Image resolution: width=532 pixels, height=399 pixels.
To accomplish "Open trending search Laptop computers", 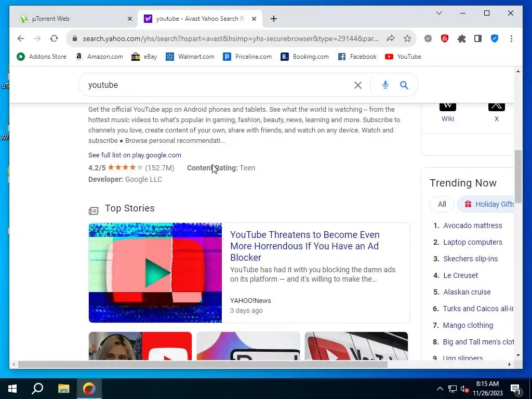I will pyautogui.click(x=473, y=242).
